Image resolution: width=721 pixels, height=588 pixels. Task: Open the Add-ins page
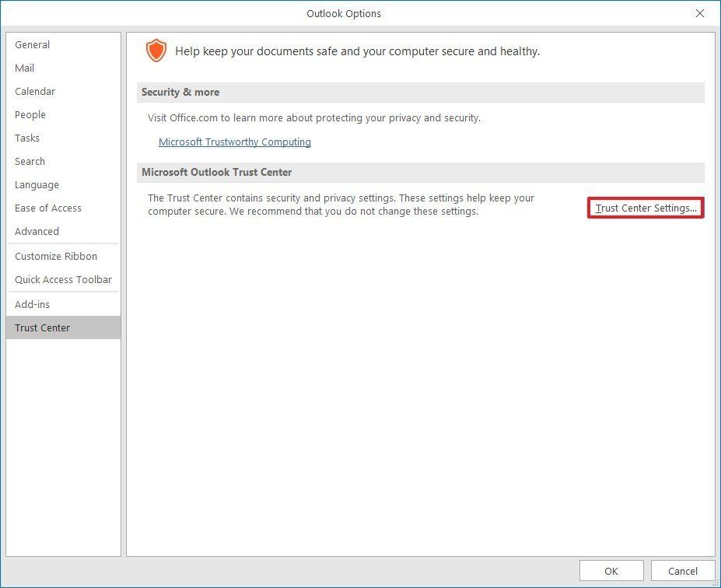pyautogui.click(x=32, y=304)
